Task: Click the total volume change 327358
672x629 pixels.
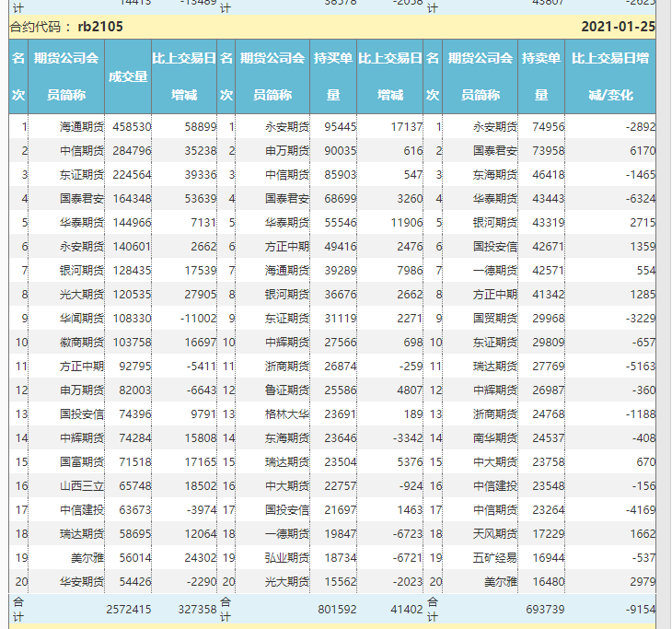Action: (x=197, y=610)
